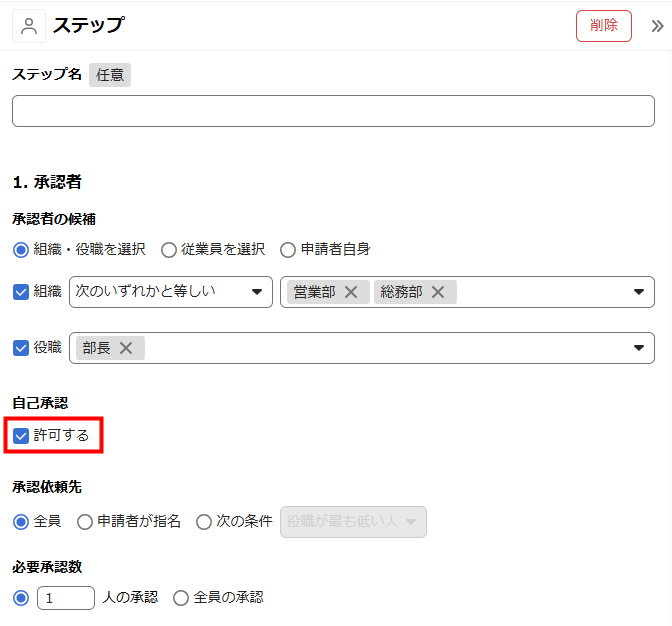
Task: Collapse panel with double chevron icon
Action: tap(657, 26)
